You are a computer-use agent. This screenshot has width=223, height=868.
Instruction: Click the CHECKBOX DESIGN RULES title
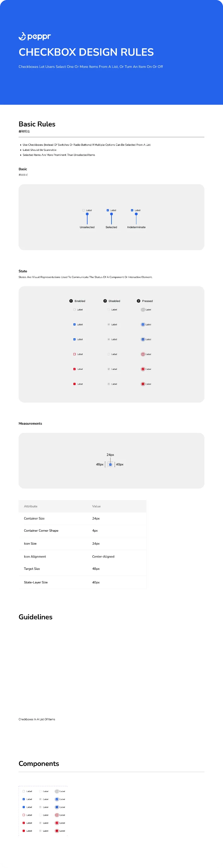coord(86,52)
